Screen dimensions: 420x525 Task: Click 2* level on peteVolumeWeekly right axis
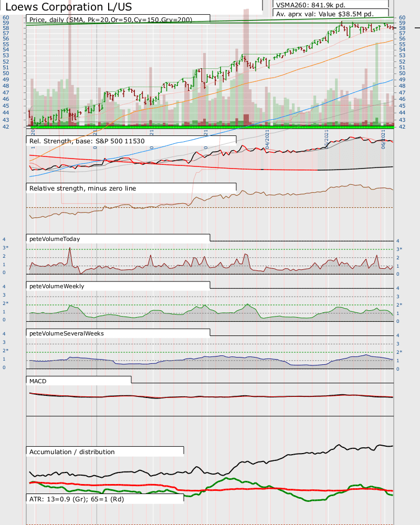399,304
